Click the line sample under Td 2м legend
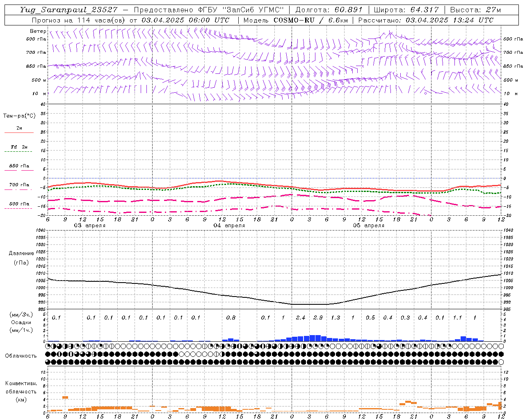Image resolution: width=525 pixels, height=420 pixels. (x=18, y=152)
